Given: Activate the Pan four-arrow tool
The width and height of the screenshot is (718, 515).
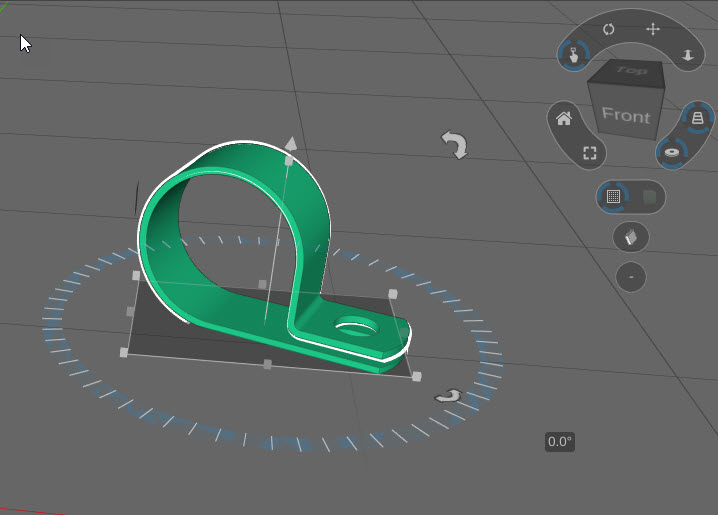Looking at the screenshot, I should pyautogui.click(x=653, y=29).
